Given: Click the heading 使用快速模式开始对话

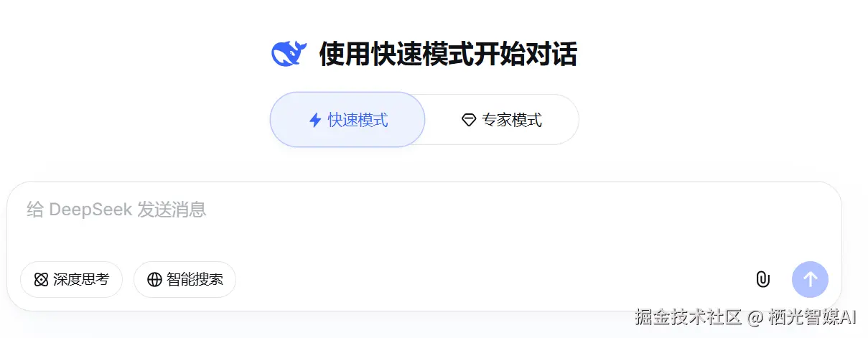Looking at the screenshot, I should tap(448, 55).
